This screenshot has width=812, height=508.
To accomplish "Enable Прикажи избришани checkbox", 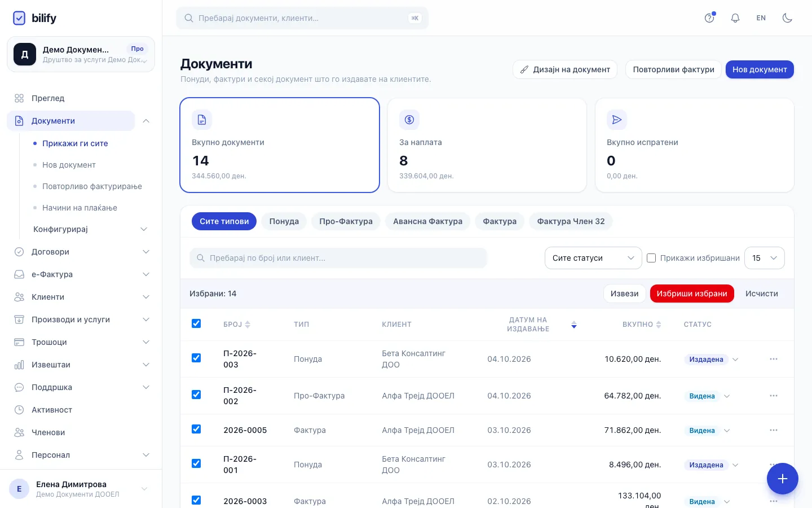I will coord(651,258).
